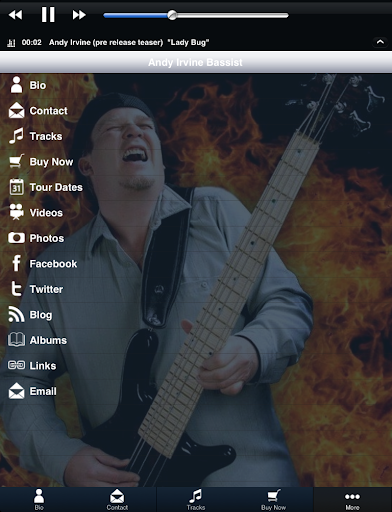The image size is (392, 512).
Task: Pause the playing track
Action: 48,15
